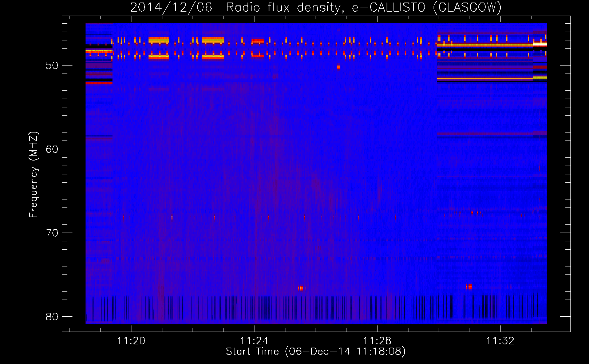The width and height of the screenshot is (589, 364).
Task: Click the small red spot near 11:27, 50 MHz
Action: 338,67
